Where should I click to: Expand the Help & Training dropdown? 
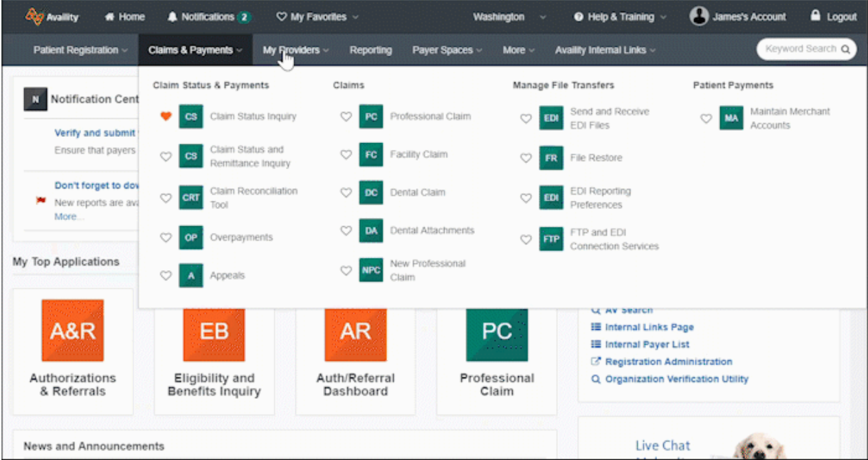[620, 17]
